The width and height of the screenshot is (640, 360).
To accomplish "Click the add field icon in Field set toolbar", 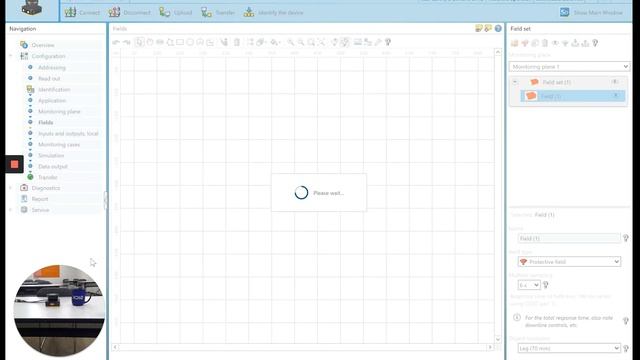I will coord(525,43).
